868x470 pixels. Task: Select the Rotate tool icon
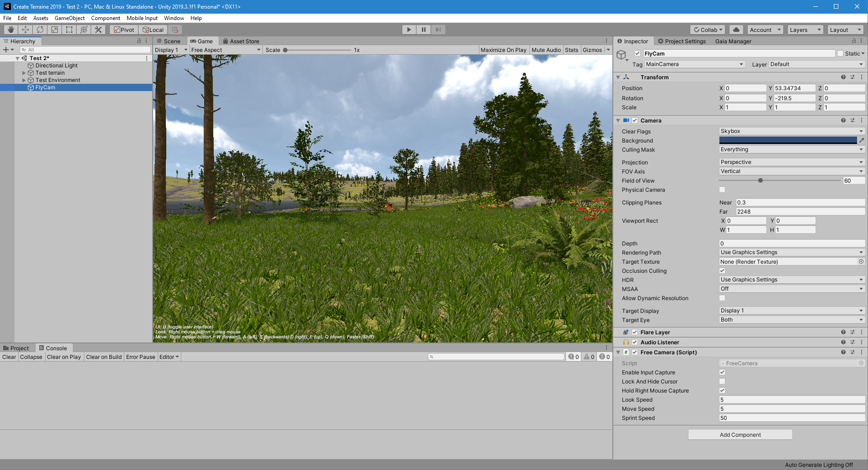(40, 30)
